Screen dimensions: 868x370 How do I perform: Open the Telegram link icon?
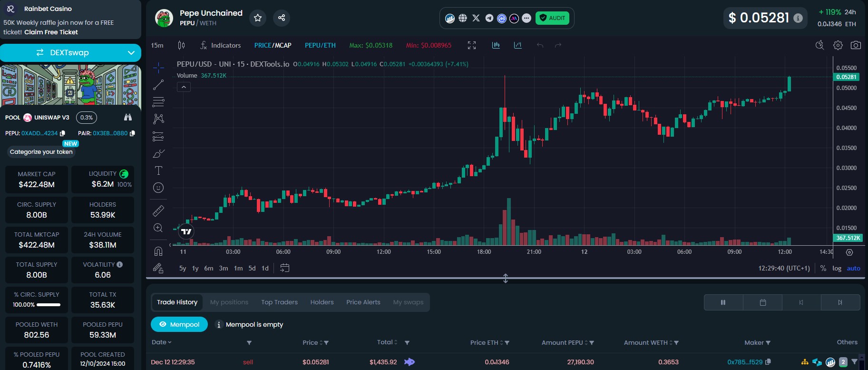[489, 18]
